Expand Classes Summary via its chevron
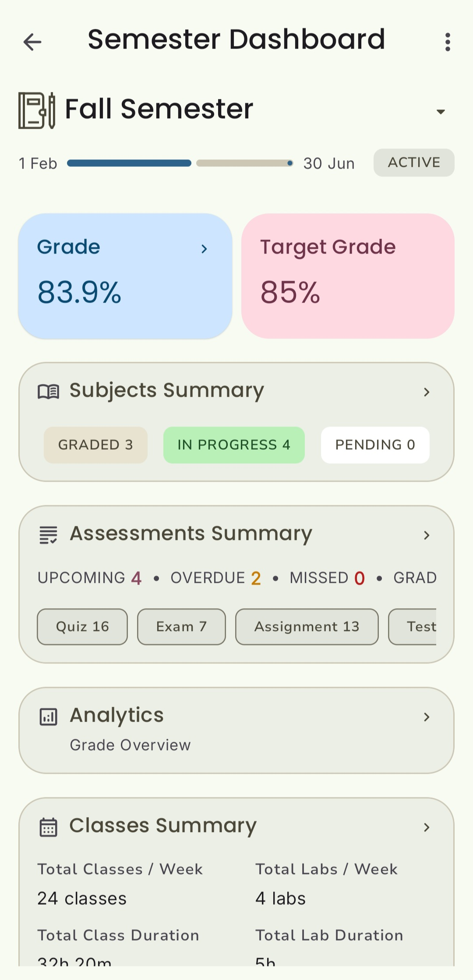 [427, 827]
